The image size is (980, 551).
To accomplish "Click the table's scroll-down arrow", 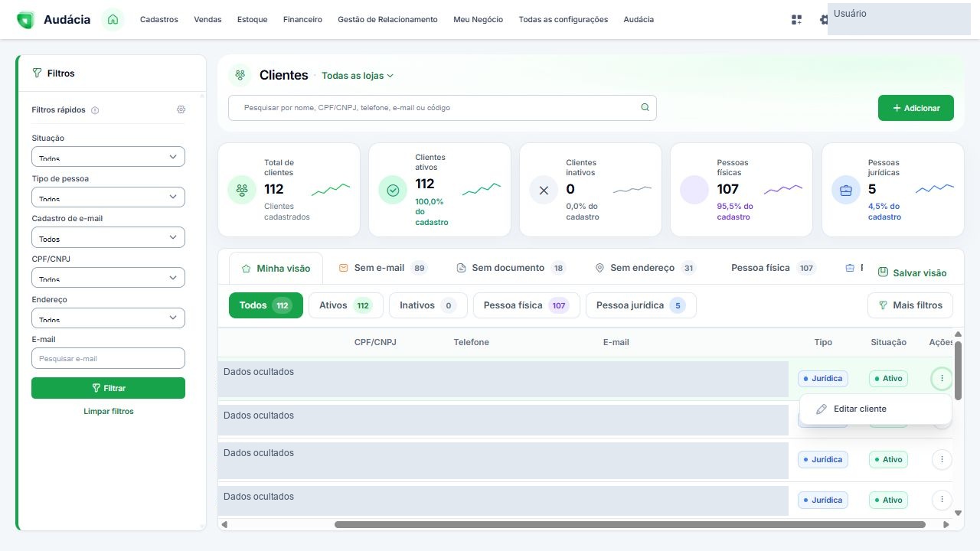I will 958,513.
